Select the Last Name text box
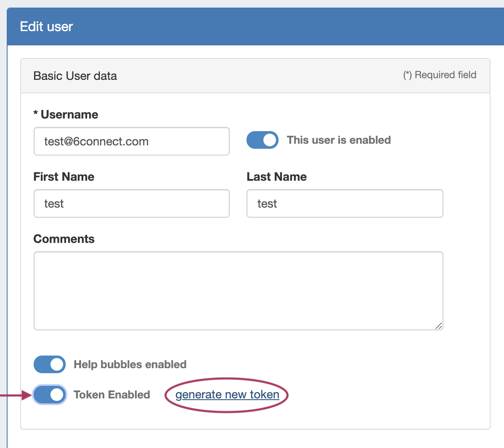The height and width of the screenshot is (448, 504). point(345,203)
